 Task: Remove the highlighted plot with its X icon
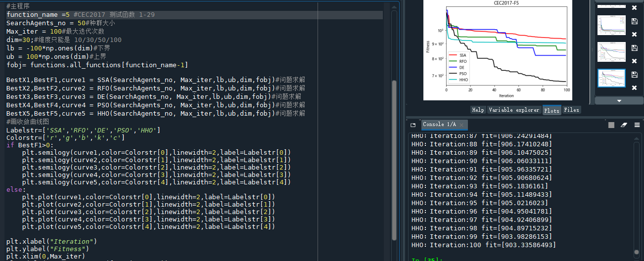click(x=634, y=88)
